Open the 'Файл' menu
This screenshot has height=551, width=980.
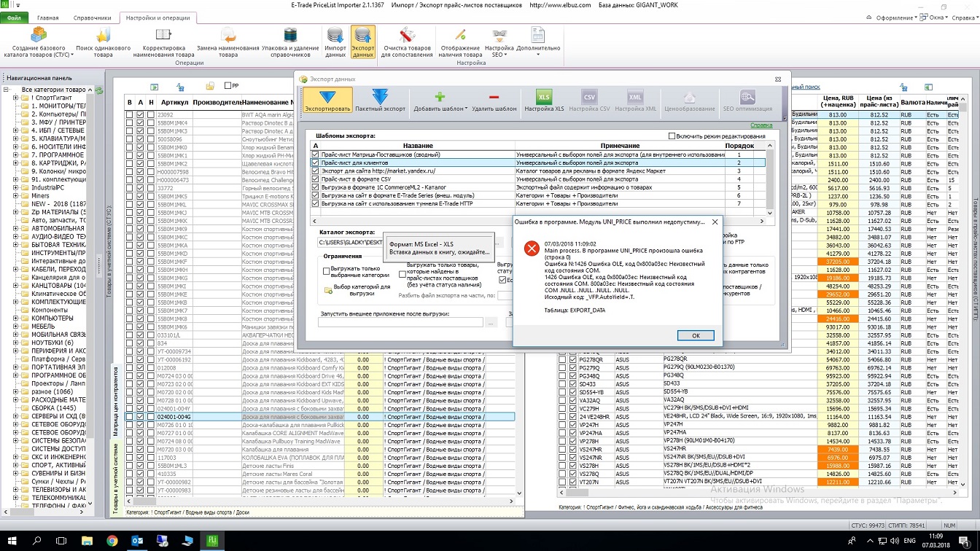coord(15,17)
